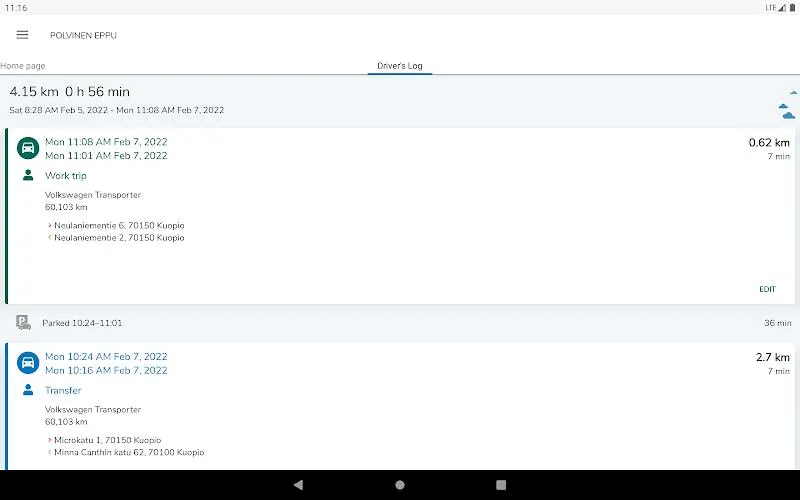The height and width of the screenshot is (500, 800).
Task: Click the 4.15 km 0 h 56 min summary
Action: click(x=70, y=92)
